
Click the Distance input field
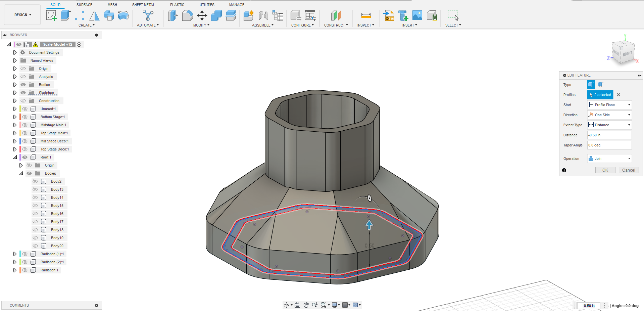[609, 135]
